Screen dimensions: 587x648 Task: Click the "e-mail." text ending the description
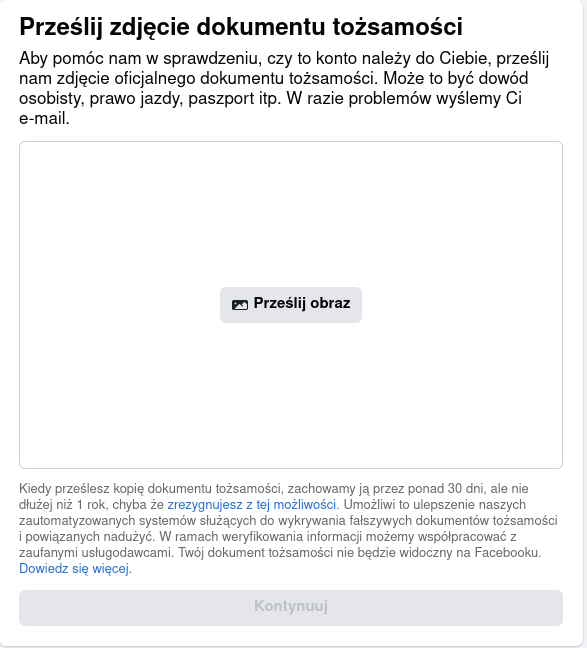44,119
